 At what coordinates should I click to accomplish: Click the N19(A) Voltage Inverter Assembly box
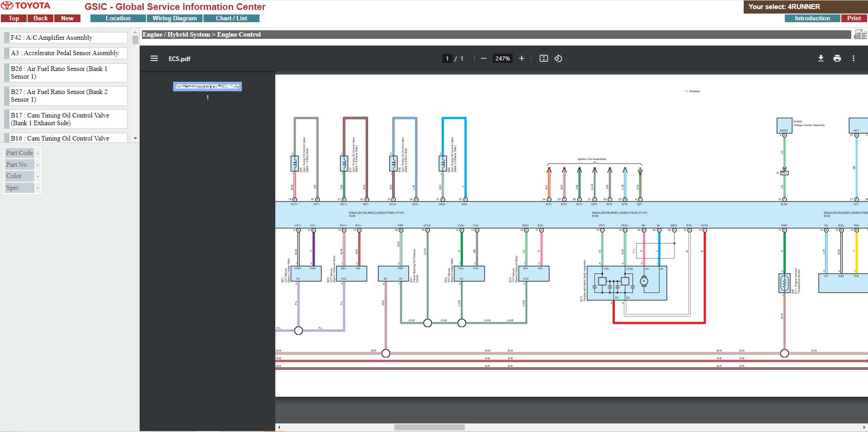point(784,125)
